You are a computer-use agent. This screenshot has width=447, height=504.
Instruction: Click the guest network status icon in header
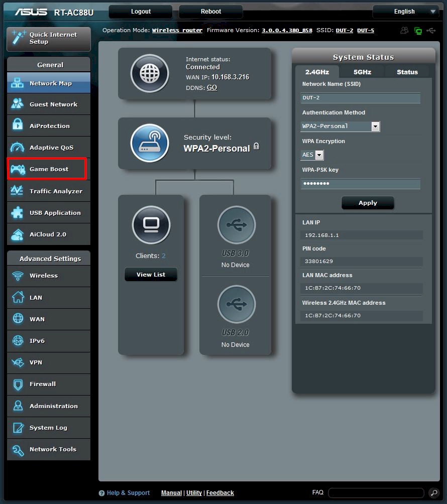[404, 31]
